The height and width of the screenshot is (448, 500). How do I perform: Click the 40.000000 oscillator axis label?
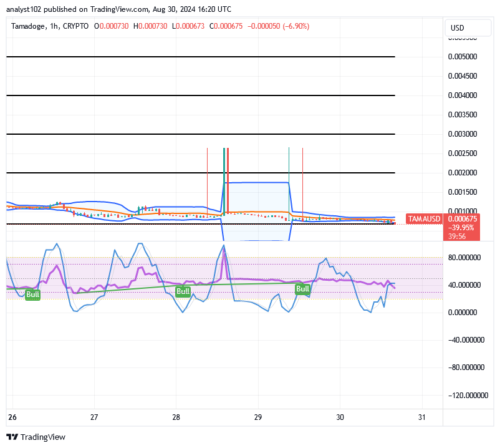[464, 285]
